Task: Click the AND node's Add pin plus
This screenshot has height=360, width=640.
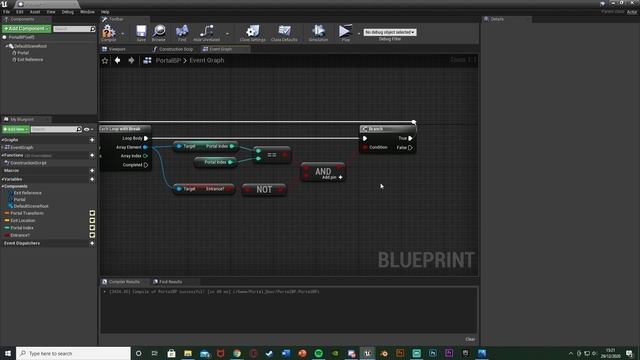Action: pyautogui.click(x=340, y=177)
